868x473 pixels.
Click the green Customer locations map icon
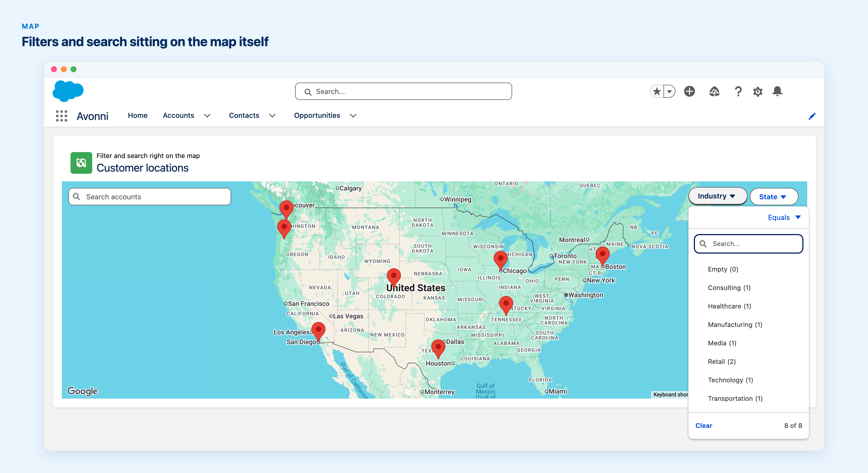pos(81,163)
